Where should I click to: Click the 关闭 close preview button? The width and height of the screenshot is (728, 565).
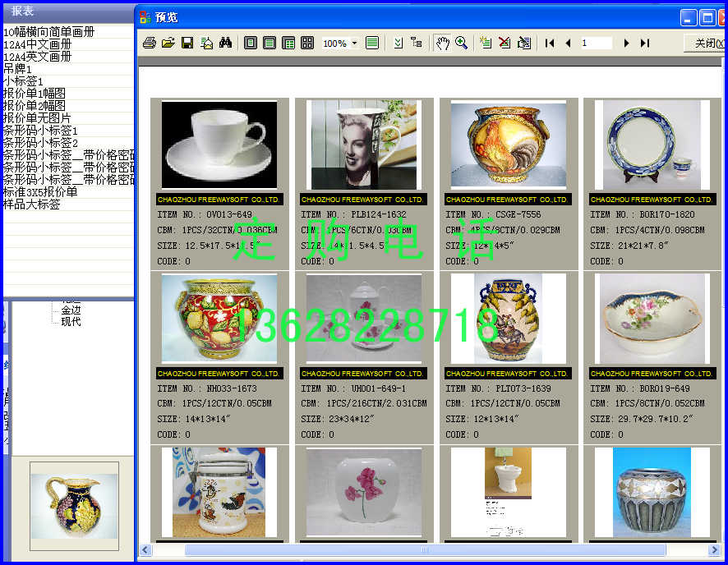(706, 44)
